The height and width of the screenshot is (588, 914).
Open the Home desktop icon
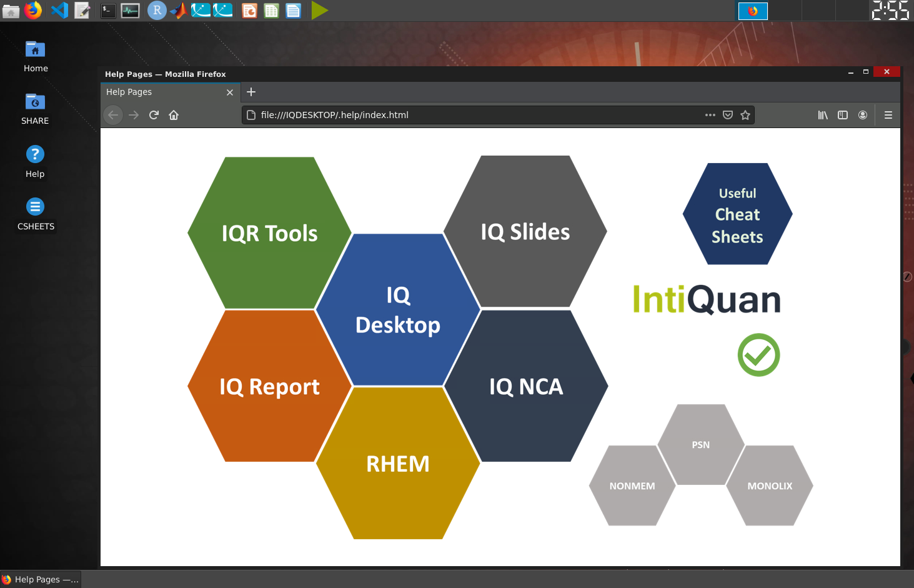[36, 56]
